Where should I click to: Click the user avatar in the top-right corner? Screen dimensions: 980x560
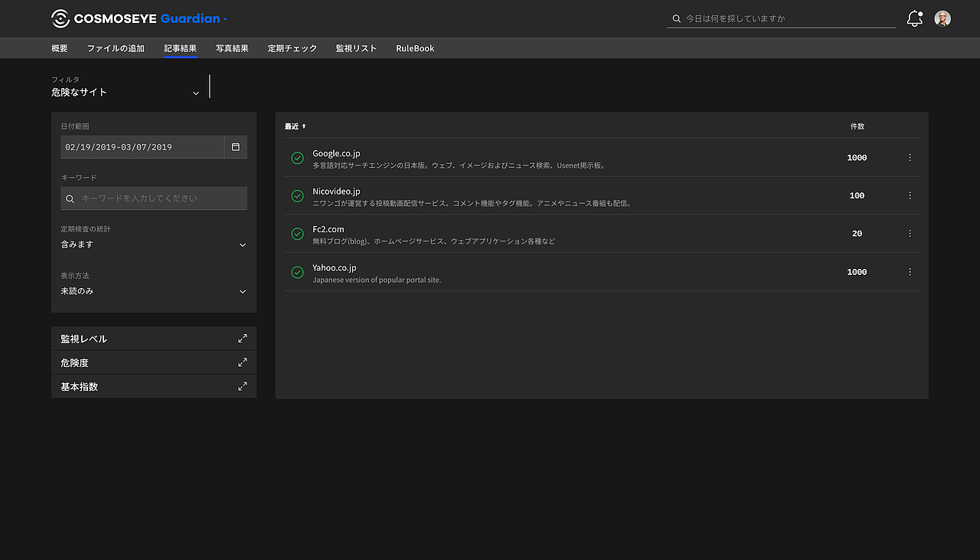(942, 18)
